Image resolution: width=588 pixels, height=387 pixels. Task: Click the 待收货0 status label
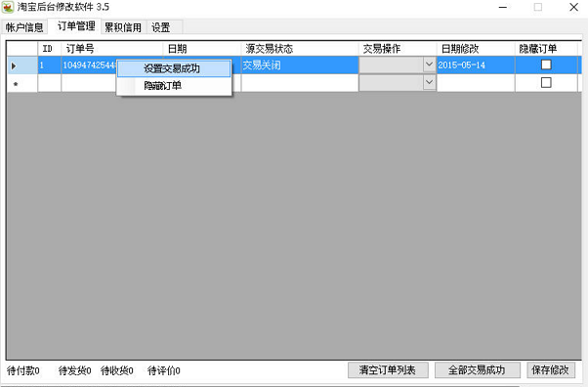click(x=117, y=370)
